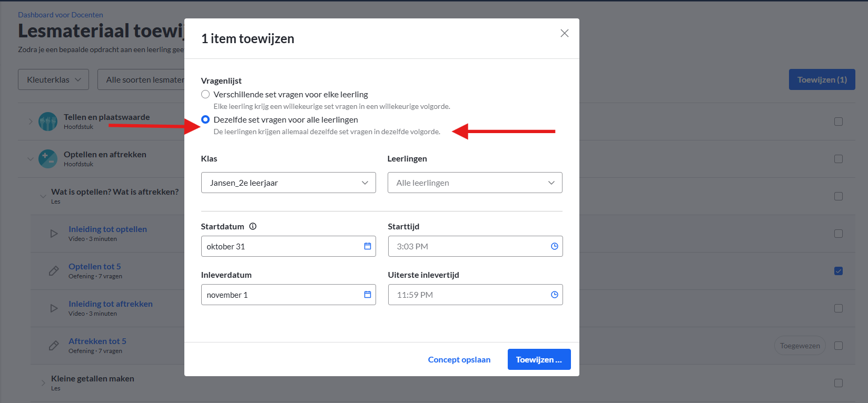
Task: Click the Starttijd field 3:03 PM
Action: tap(475, 246)
